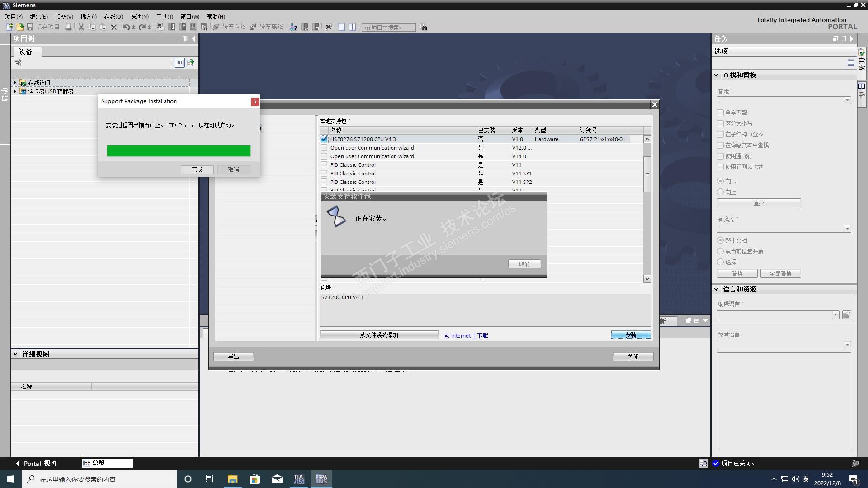This screenshot has width=868, height=488.
Task: Enable 全字匹配 whole word checkbox
Action: point(720,113)
